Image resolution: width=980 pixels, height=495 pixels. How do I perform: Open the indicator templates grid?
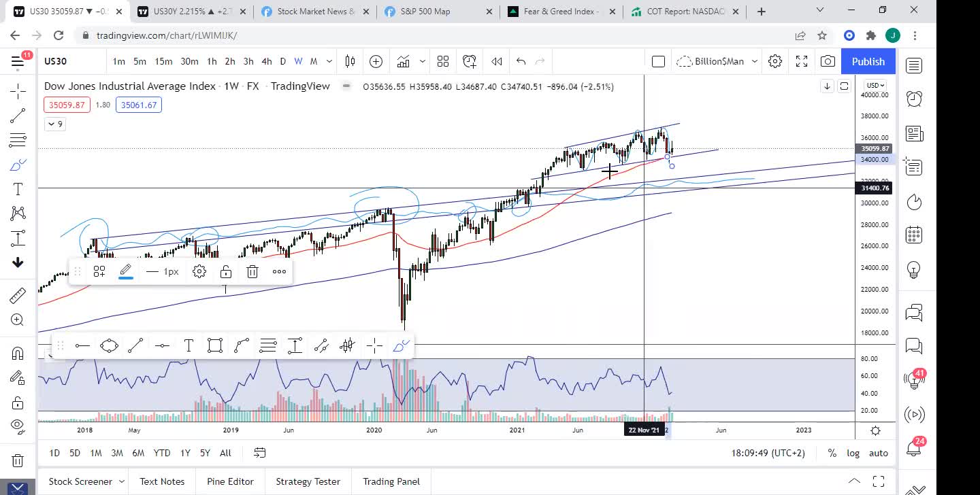(443, 61)
